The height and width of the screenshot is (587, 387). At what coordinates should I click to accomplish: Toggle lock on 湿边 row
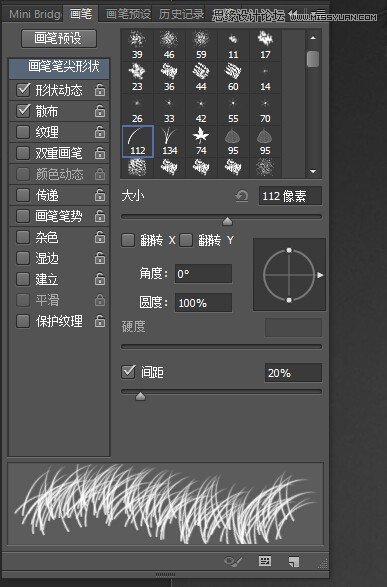point(100,258)
